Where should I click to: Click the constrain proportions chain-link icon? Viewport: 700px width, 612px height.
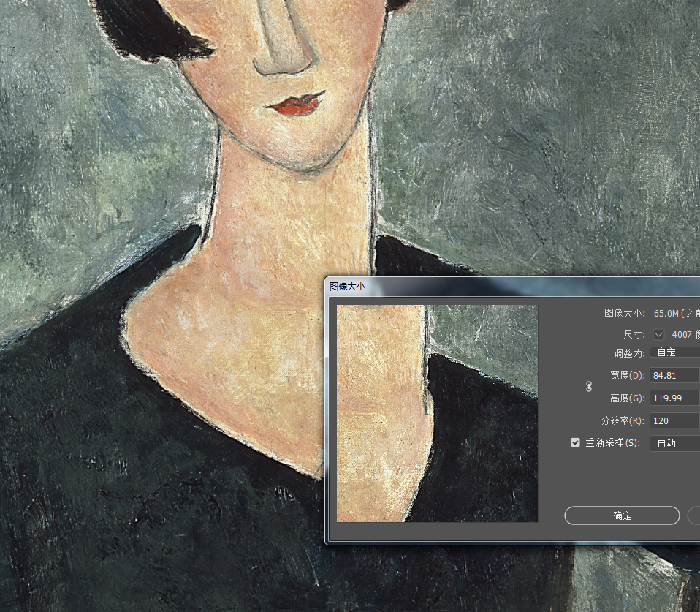(589, 386)
